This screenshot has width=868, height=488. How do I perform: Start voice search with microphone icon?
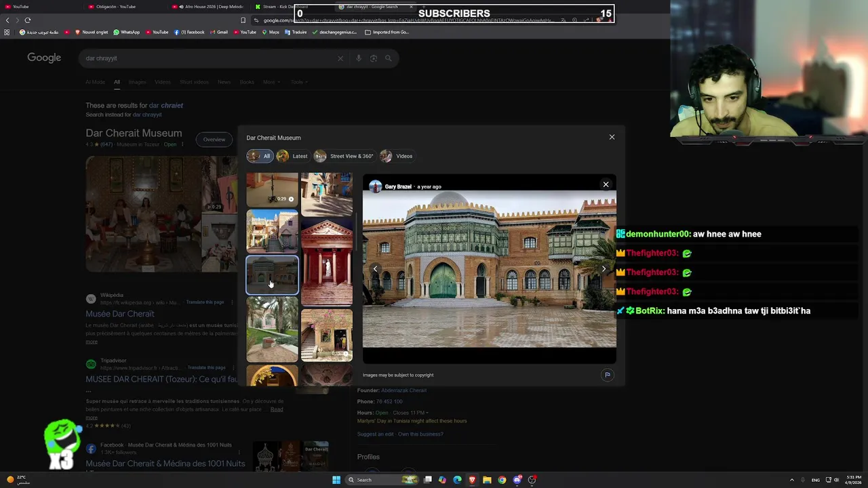pos(359,58)
